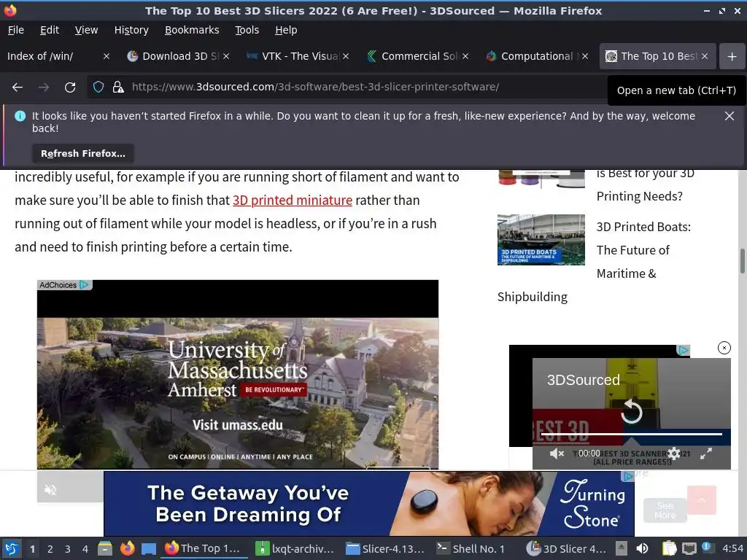Open the clipboard manager tray icon

669,548
